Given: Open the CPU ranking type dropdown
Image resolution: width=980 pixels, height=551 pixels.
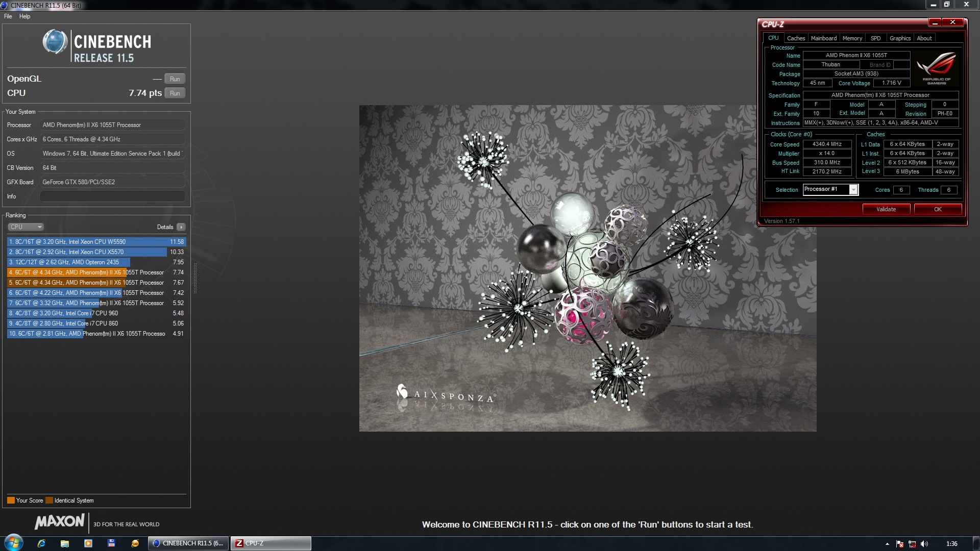Looking at the screenshot, I should tap(26, 227).
